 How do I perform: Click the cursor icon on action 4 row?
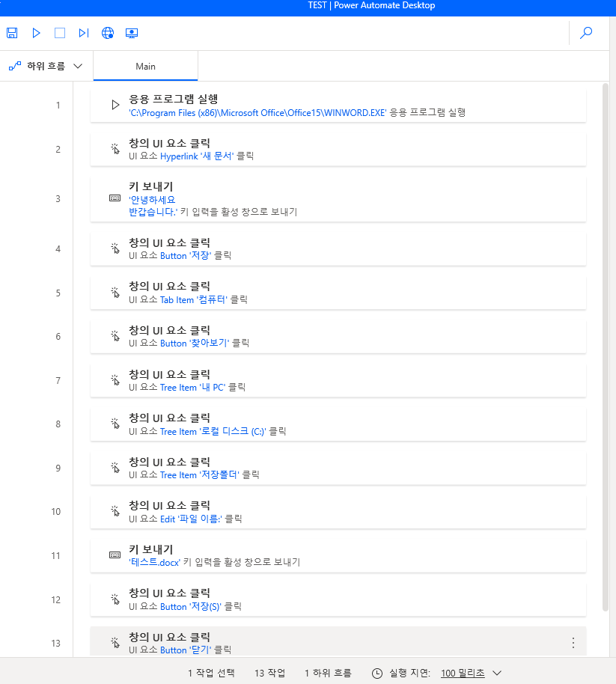click(x=115, y=248)
